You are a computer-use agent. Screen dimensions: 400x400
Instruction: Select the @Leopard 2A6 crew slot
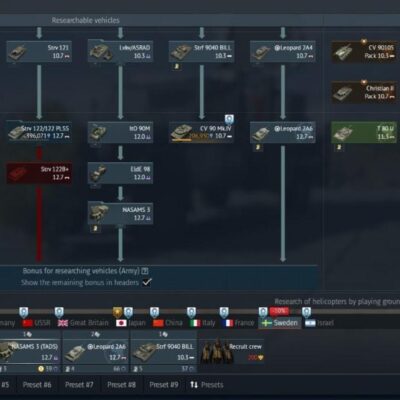(96, 352)
